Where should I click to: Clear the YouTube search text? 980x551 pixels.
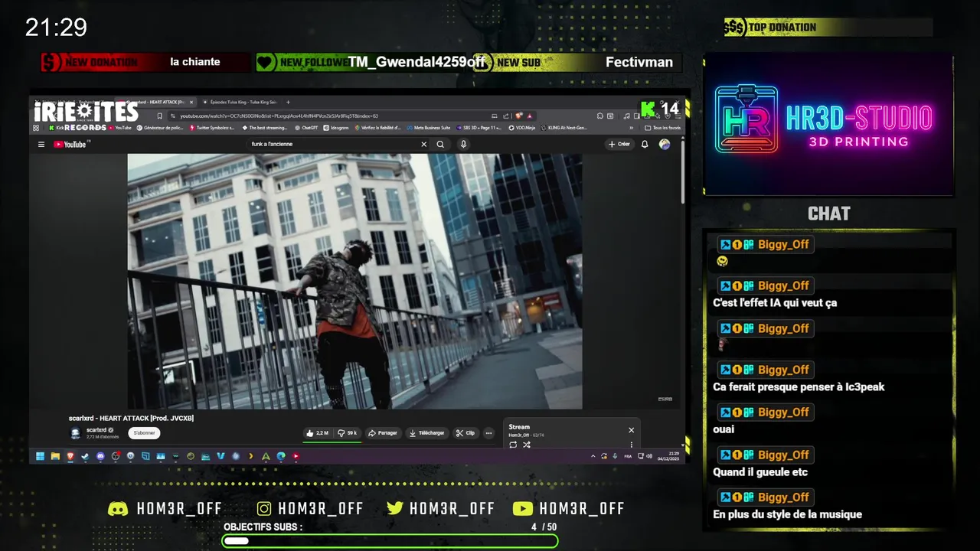click(423, 144)
